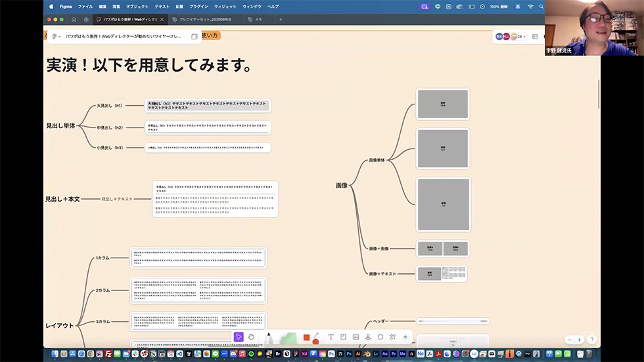Open Spotlight search in menu bar
Screen dimensions: 644x362
coord(541,7)
